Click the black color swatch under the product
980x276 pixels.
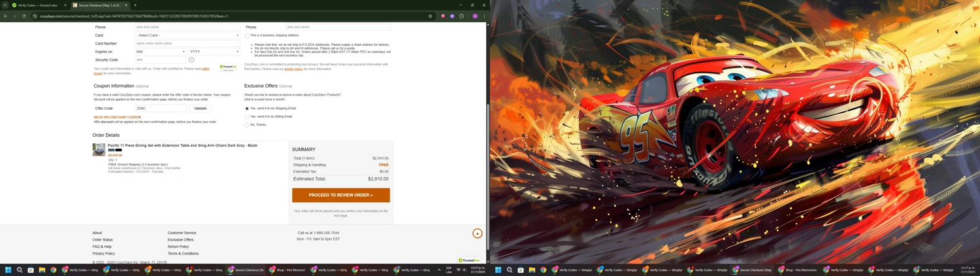[118, 150]
